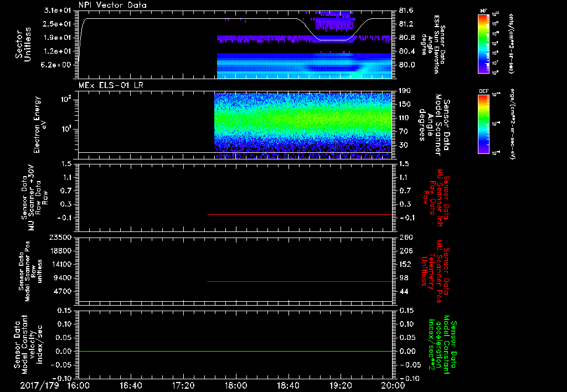The height and width of the screenshot is (392, 567).
Task: Click the "NF" color bar caption
Action: [x=484, y=11]
